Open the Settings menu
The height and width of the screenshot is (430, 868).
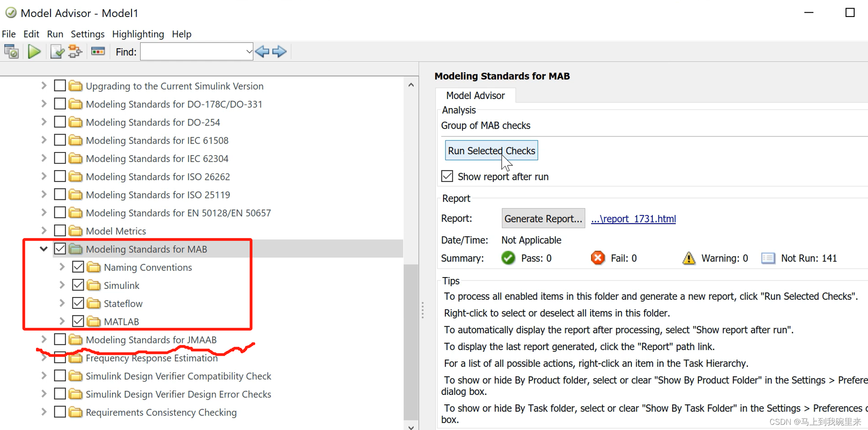(x=88, y=34)
